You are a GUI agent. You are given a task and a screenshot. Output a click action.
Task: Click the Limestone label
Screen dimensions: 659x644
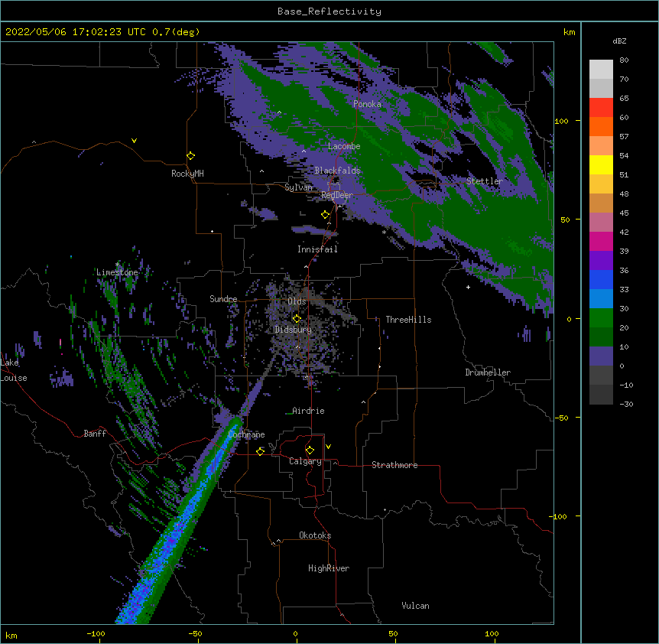coord(117,272)
